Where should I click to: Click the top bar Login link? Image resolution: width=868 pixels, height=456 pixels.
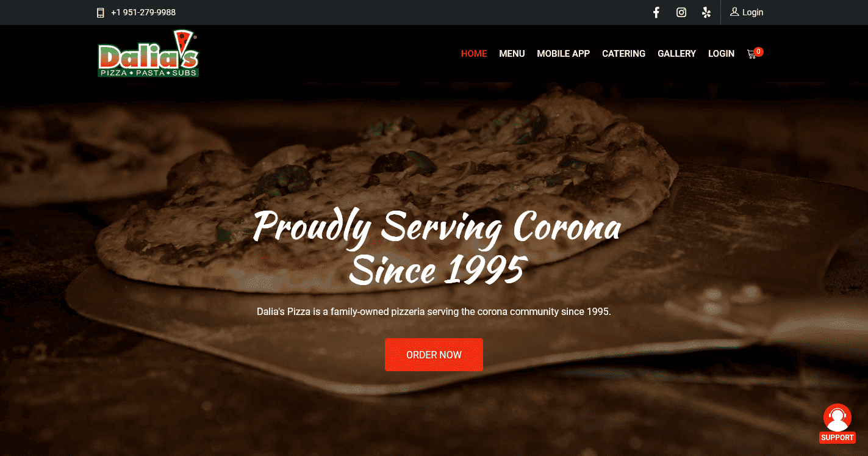[x=753, y=12]
